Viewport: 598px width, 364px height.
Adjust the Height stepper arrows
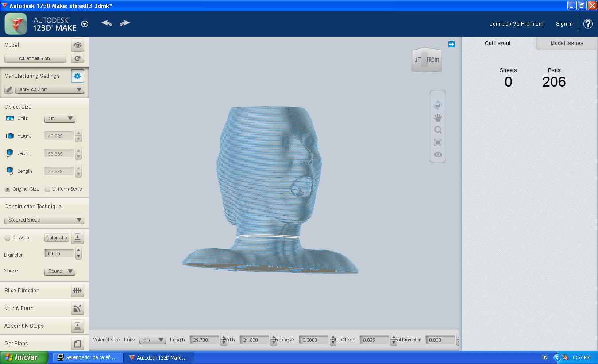(79, 136)
